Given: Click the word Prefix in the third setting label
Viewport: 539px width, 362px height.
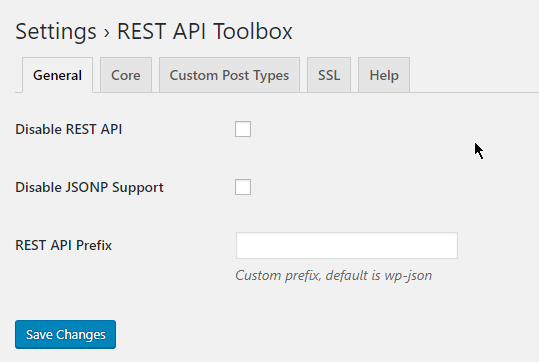Looking at the screenshot, I should point(94,245).
